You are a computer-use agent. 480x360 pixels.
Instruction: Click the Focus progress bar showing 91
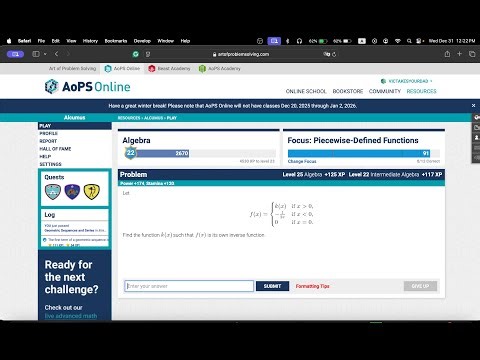click(364, 153)
